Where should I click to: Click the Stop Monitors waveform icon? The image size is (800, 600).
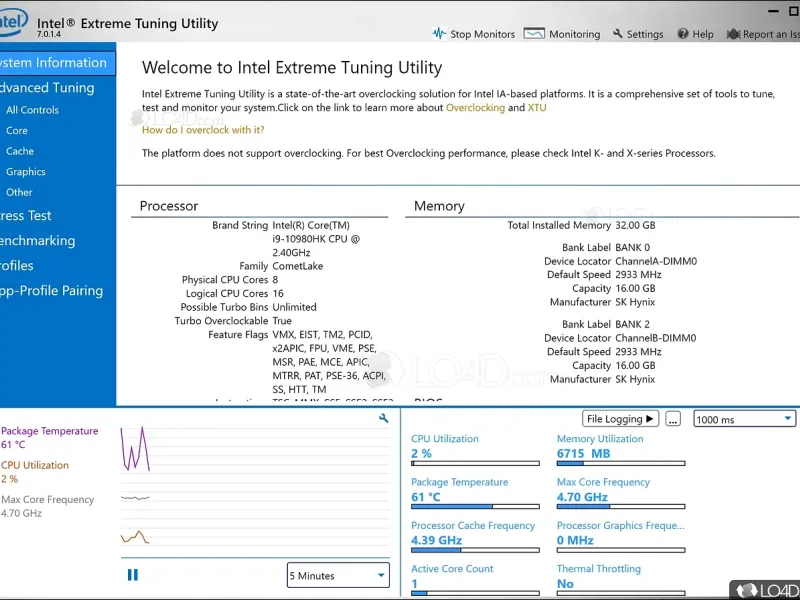click(439, 34)
